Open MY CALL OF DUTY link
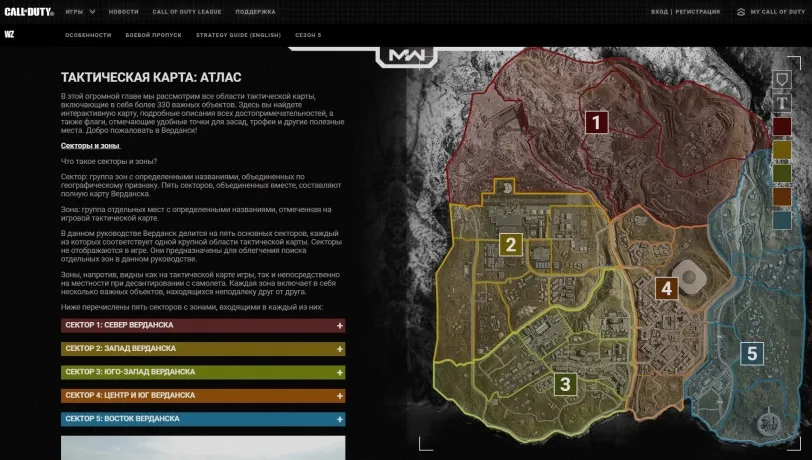 click(x=778, y=11)
